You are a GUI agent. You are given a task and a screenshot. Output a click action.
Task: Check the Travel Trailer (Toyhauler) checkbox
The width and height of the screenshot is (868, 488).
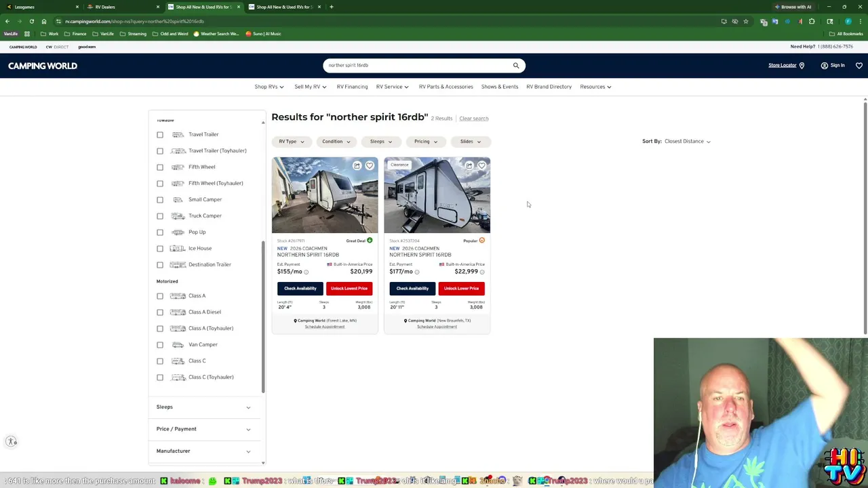click(x=160, y=151)
